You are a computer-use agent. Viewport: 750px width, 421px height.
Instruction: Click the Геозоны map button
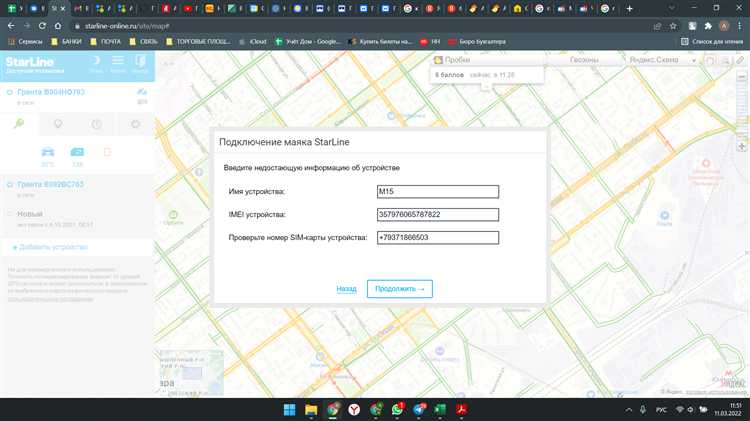[584, 60]
